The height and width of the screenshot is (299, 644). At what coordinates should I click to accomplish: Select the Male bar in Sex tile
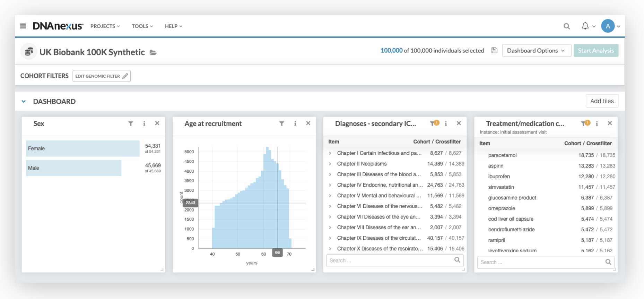(x=73, y=168)
